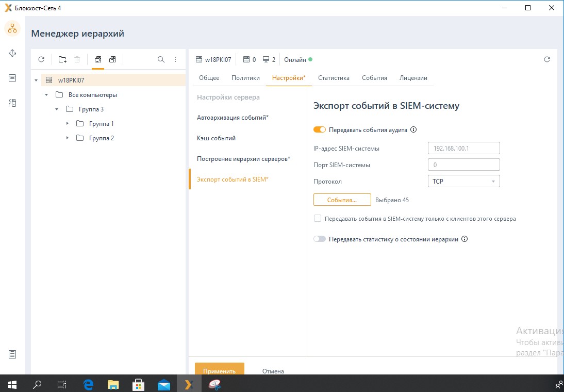The image size is (564, 392).
Task: Select the 'Группа 2' tree item
Action: [102, 138]
